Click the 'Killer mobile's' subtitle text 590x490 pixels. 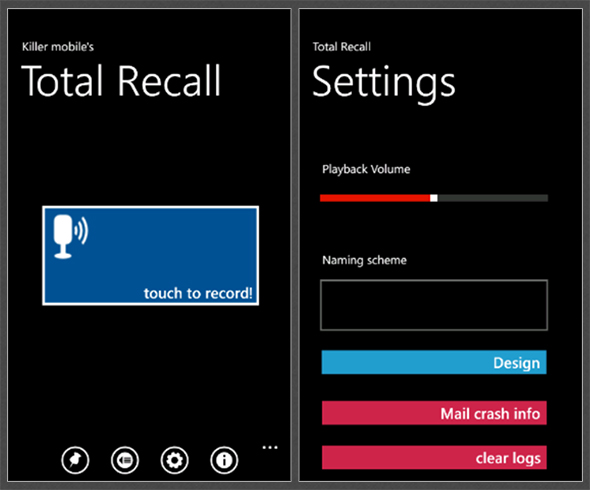click(x=58, y=47)
